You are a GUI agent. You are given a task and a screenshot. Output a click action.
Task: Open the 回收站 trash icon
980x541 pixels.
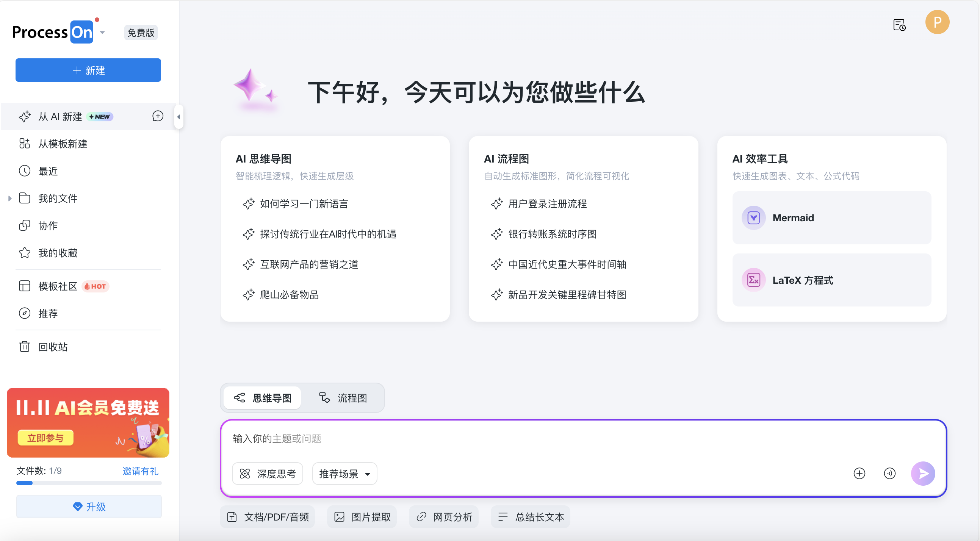(x=25, y=347)
